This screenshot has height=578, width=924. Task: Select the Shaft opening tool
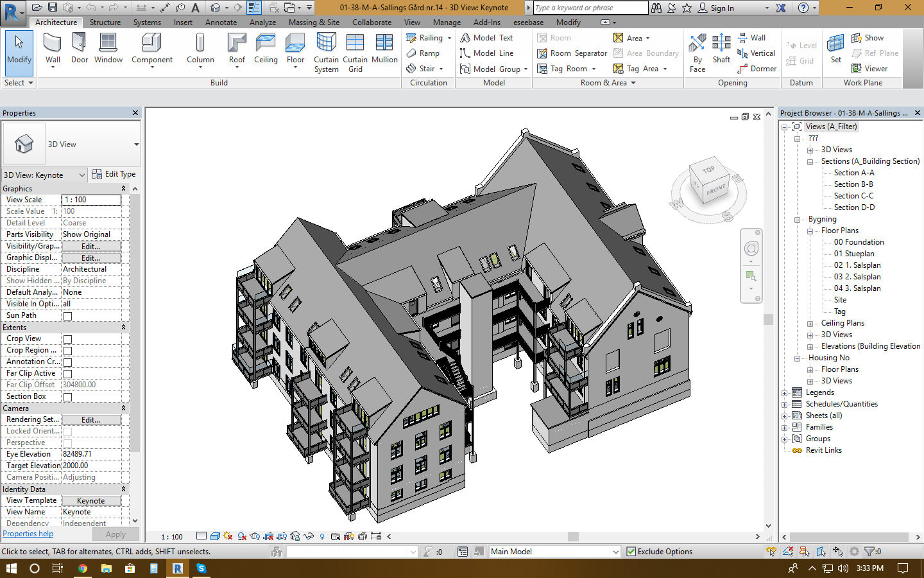(721, 49)
